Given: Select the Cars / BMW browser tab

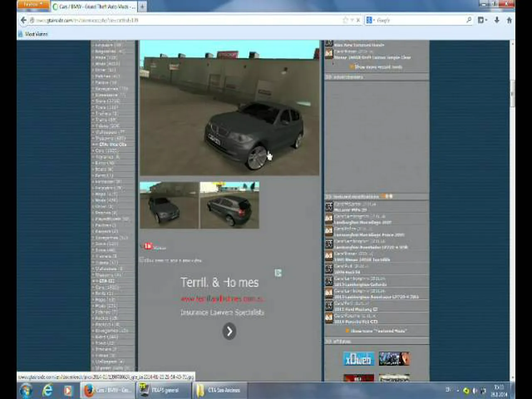Looking at the screenshot, I should 94,7.
